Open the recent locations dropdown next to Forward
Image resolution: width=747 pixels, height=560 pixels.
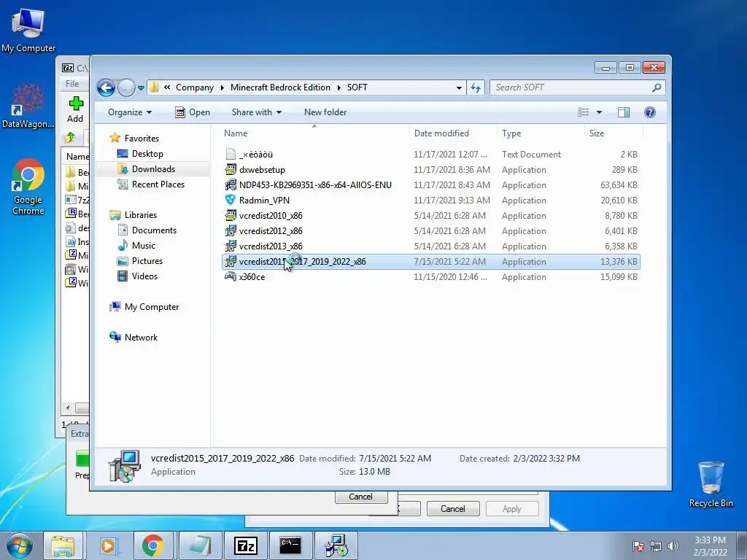pyautogui.click(x=141, y=87)
